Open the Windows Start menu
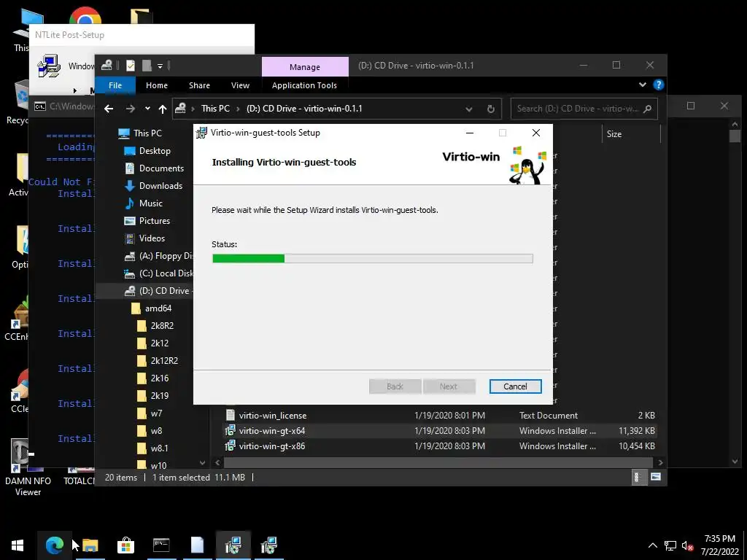Screen dimensions: 747x560 point(18,545)
